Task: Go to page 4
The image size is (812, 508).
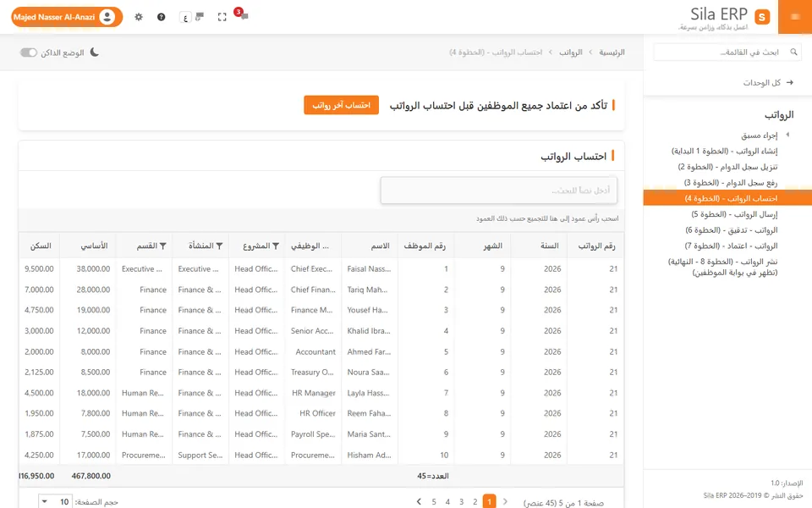Action: pos(447,501)
